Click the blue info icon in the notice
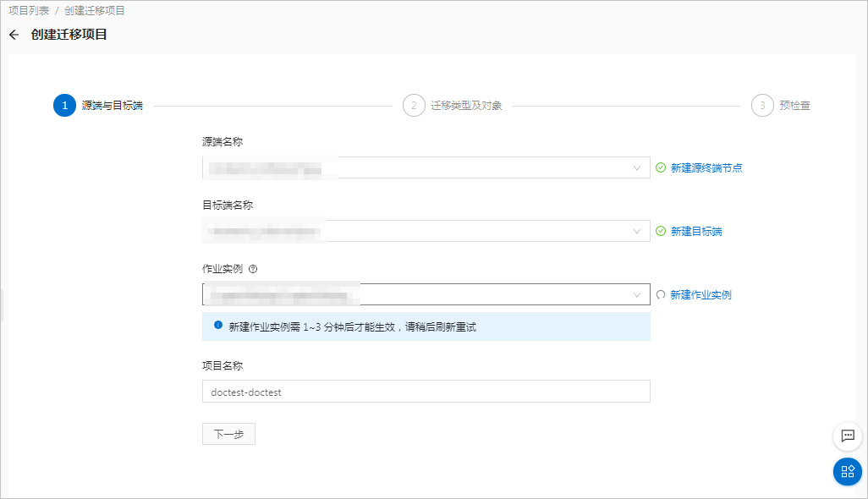The image size is (868, 499). tap(217, 326)
